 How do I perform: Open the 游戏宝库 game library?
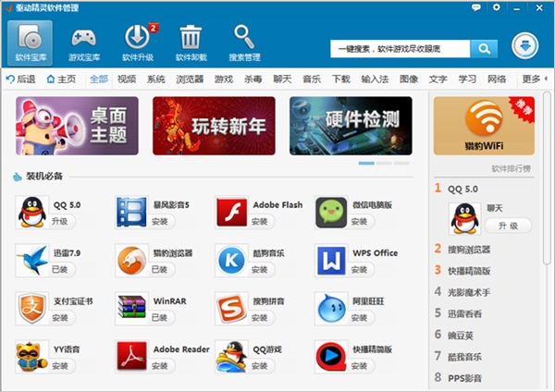[x=84, y=43]
